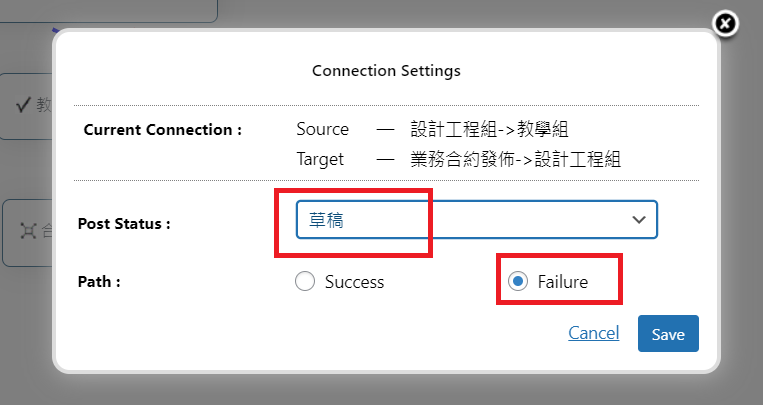Close the Connection Settings dialog
The image size is (763, 405).
tap(726, 24)
